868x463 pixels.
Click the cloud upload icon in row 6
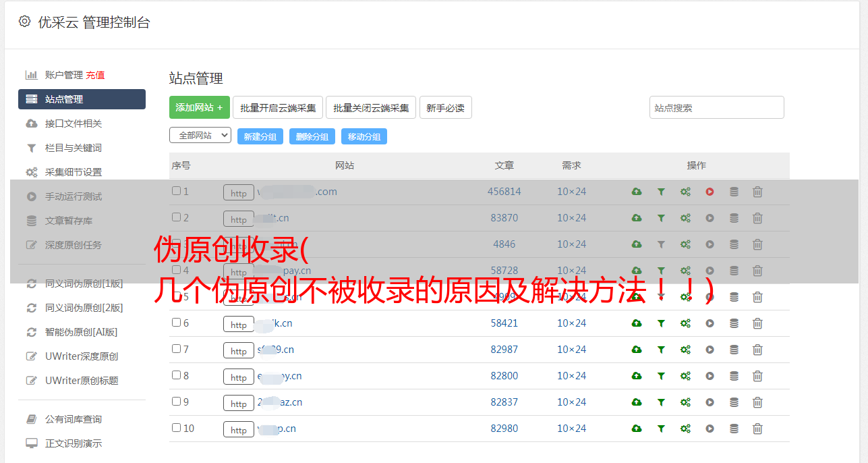[x=637, y=323]
